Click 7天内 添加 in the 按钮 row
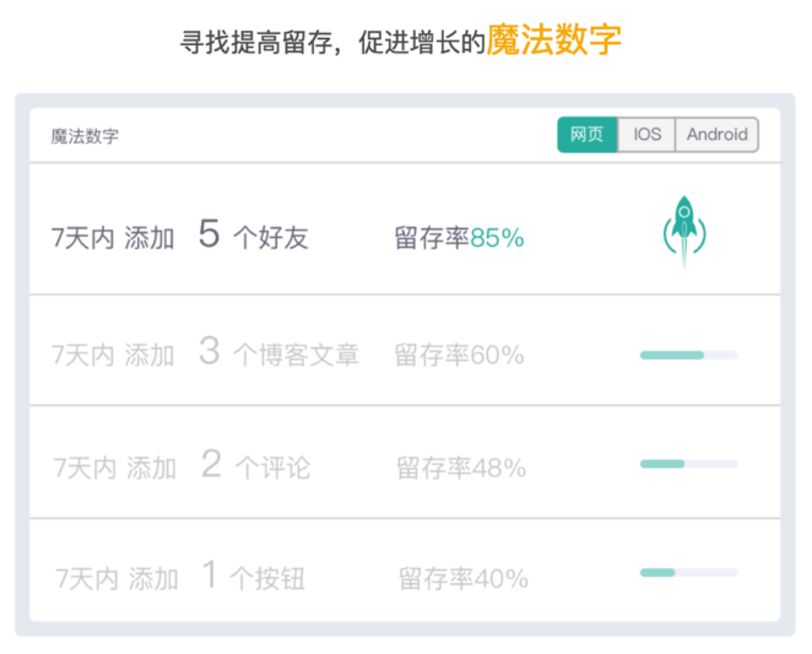 [117, 579]
